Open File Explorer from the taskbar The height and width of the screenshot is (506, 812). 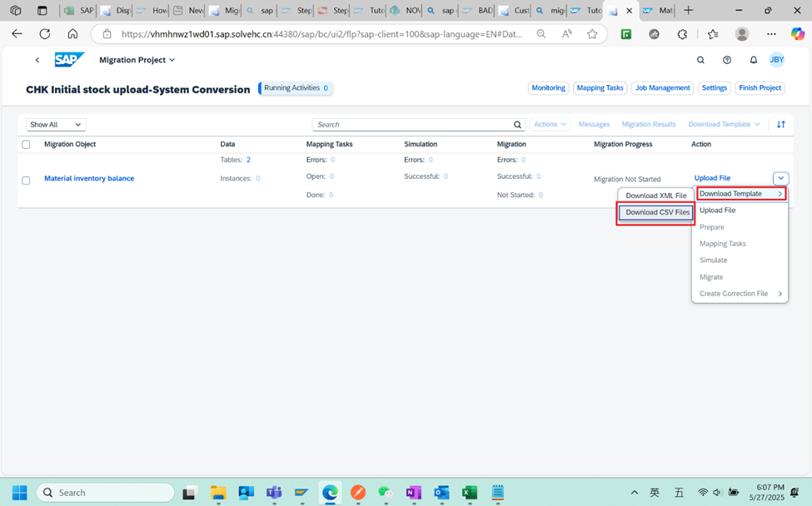[x=218, y=493]
